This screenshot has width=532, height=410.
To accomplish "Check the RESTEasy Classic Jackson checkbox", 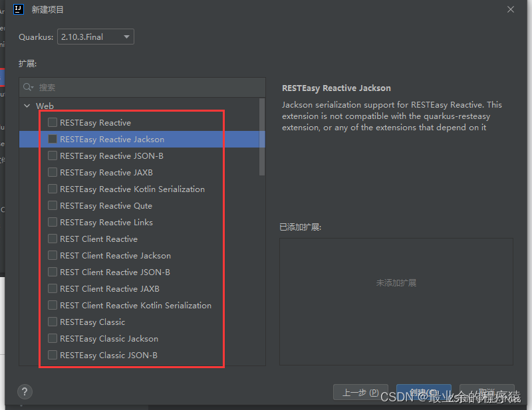I will pos(53,338).
